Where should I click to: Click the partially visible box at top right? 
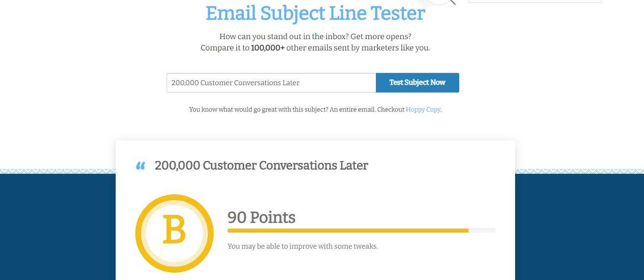click(x=534, y=1)
